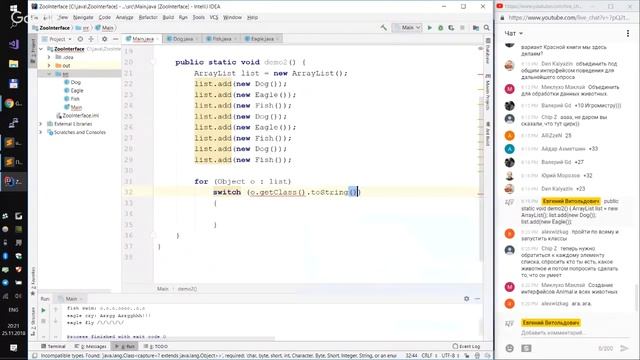
Task: Expand the .idea folder
Action: click(49, 57)
